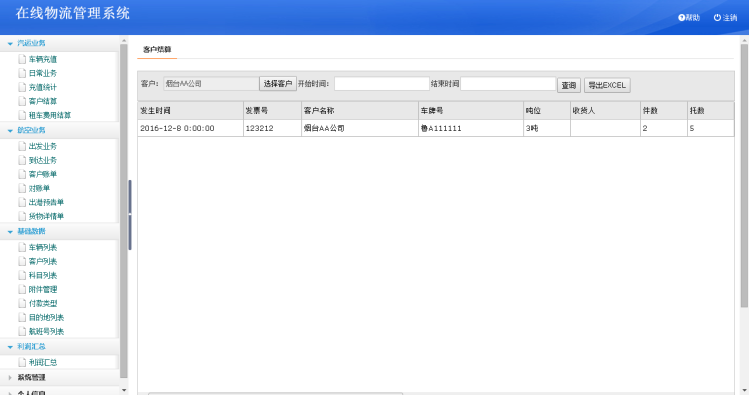Expand the 系统管理 section
749x395 pixels.
point(10,377)
